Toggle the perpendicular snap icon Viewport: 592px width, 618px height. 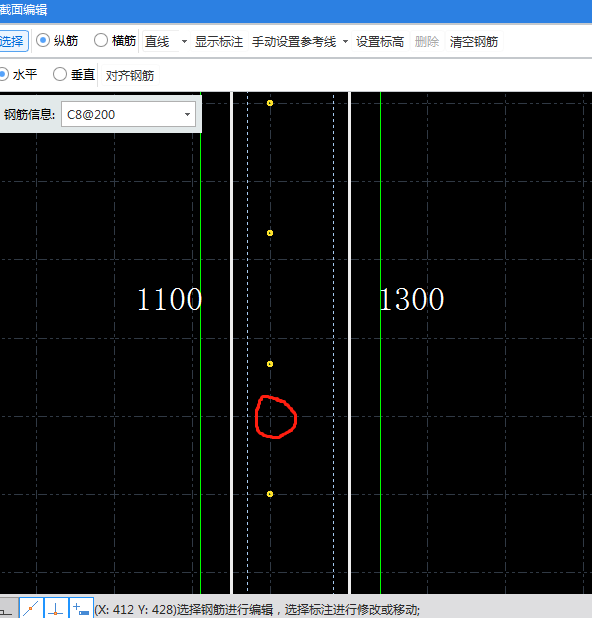(56, 608)
